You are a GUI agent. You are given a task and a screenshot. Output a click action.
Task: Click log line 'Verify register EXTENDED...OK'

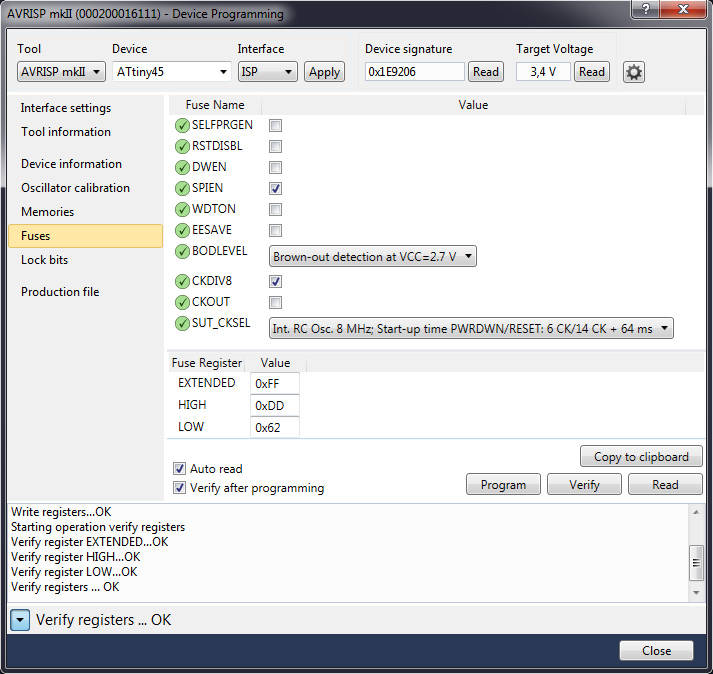[90, 542]
